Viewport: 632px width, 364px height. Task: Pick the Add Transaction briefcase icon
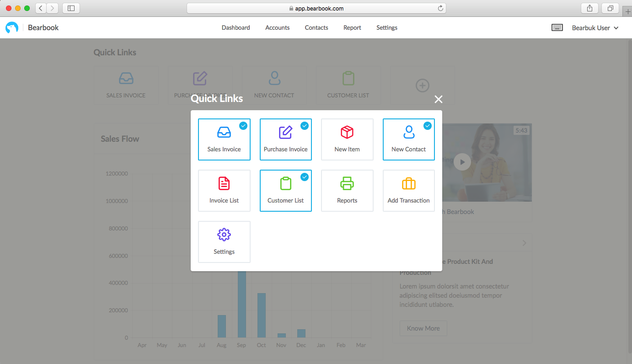click(x=409, y=184)
